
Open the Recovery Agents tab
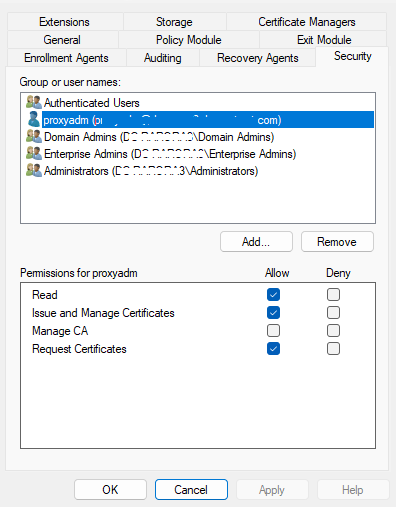258,58
